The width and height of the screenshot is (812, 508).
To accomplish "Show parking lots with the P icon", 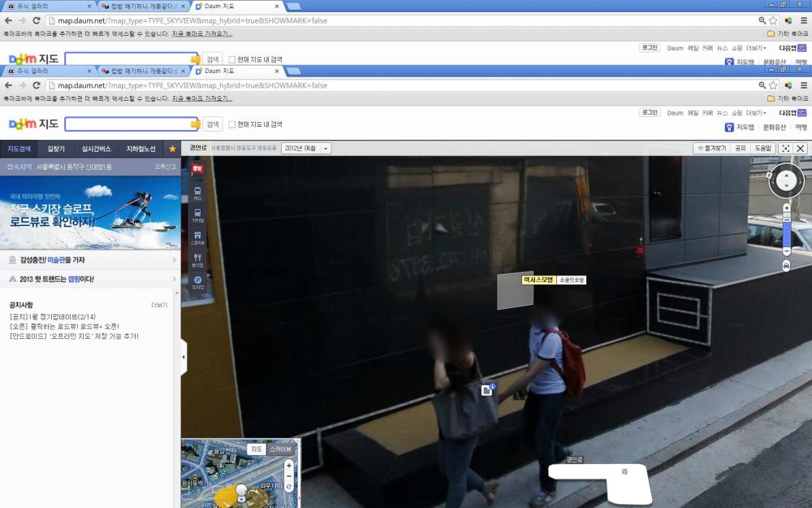I will click(x=197, y=282).
